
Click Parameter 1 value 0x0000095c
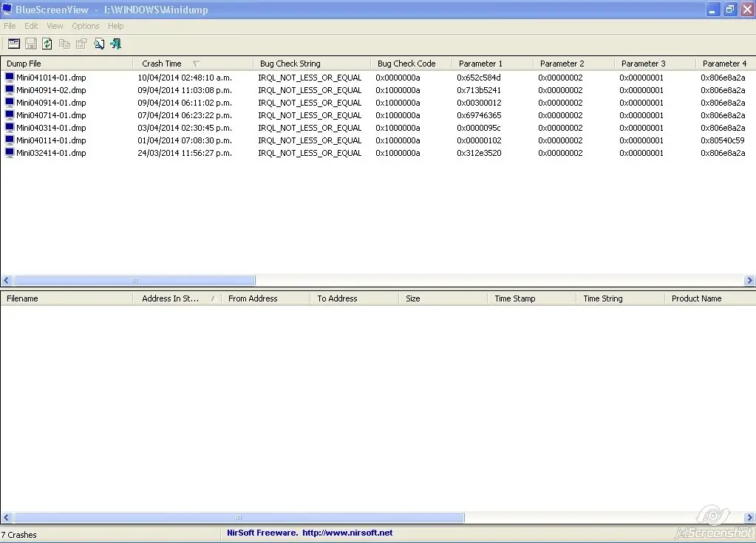pyautogui.click(x=479, y=128)
